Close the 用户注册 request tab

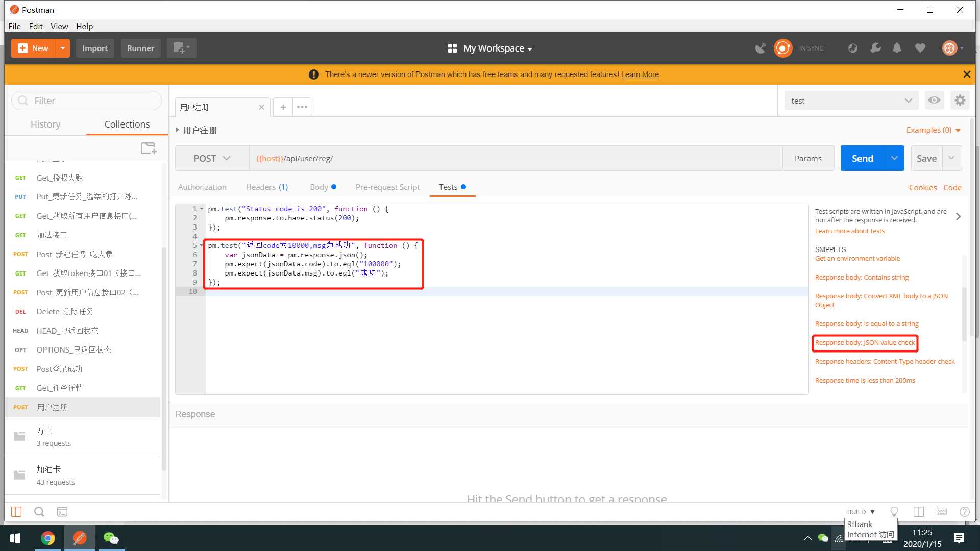(x=261, y=107)
